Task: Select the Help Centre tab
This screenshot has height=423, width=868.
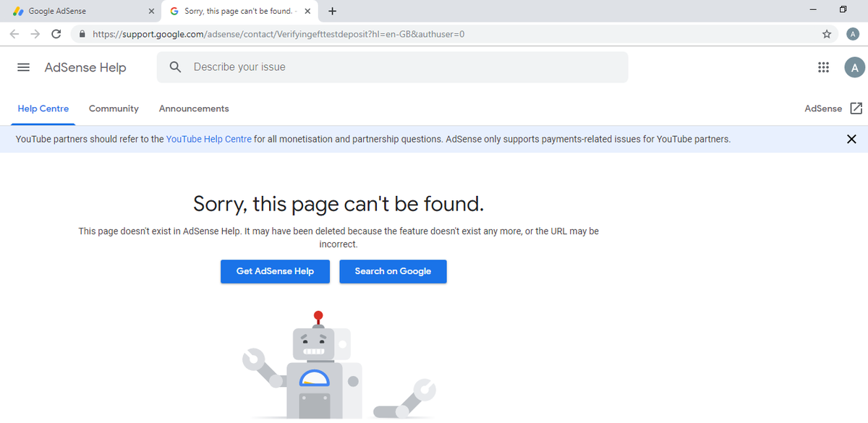Action: pyautogui.click(x=43, y=108)
